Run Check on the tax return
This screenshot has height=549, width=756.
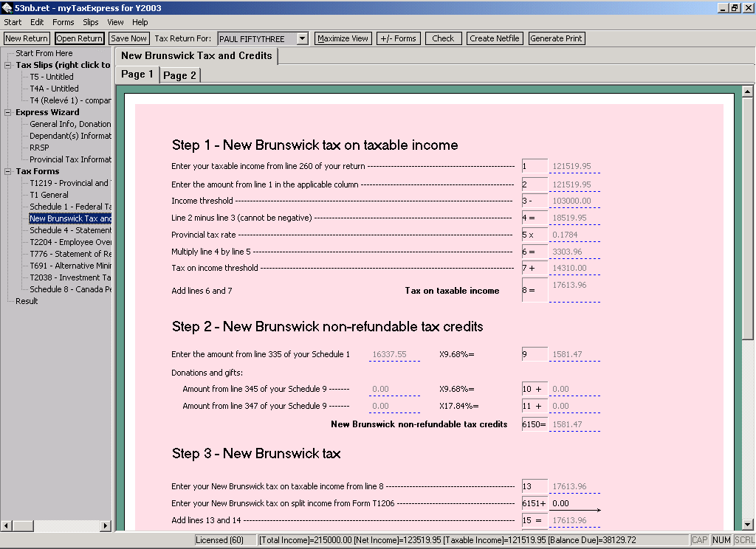click(443, 38)
